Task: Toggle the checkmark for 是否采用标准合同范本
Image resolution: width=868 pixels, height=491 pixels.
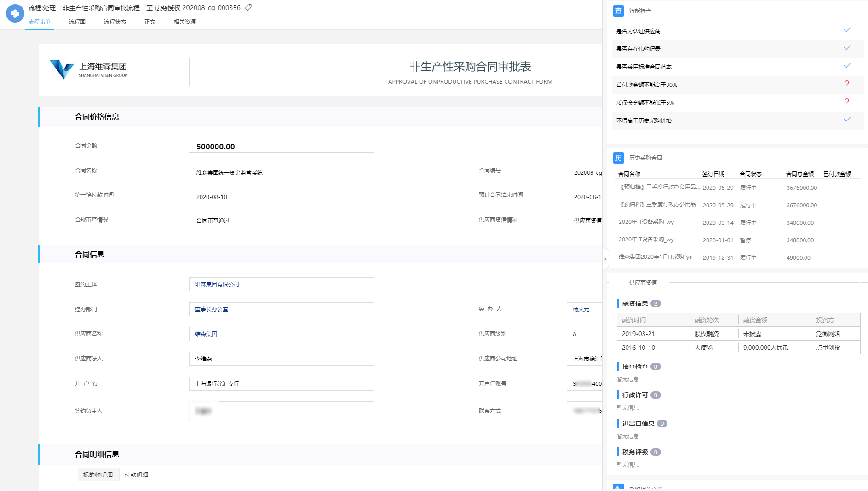Action: pos(846,66)
